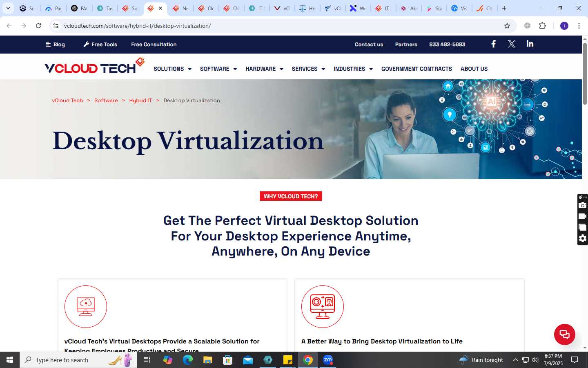The image size is (588, 368).
Task: Open the volume control in system tray
Action: coord(535,360)
